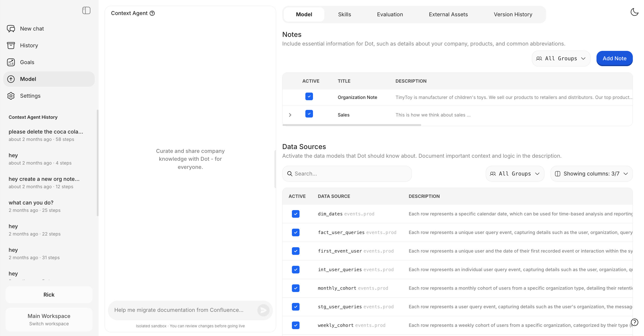Open Notes All Groups dropdown

(x=561, y=59)
